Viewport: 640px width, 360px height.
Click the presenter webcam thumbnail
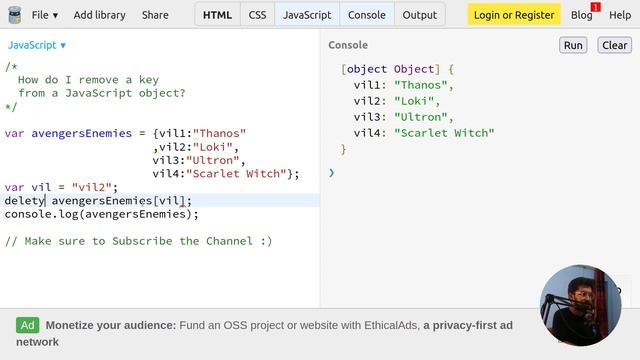click(x=580, y=305)
